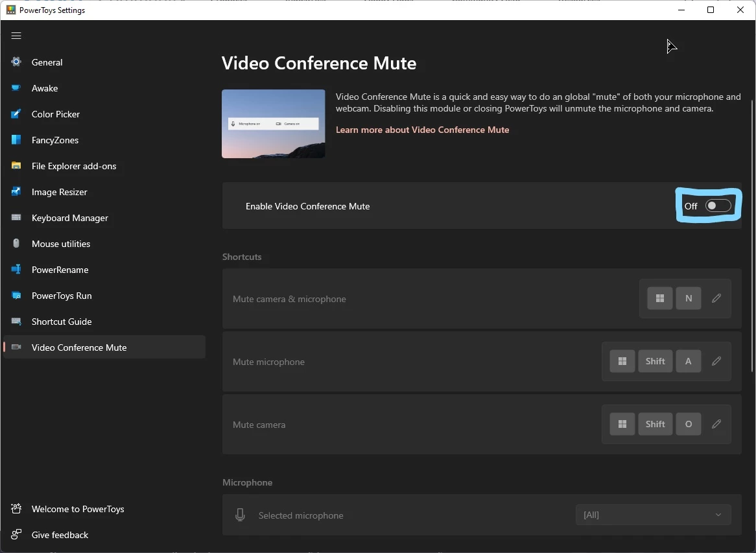Open the hamburger navigation menu
Image resolution: width=756 pixels, height=553 pixels.
(x=16, y=36)
